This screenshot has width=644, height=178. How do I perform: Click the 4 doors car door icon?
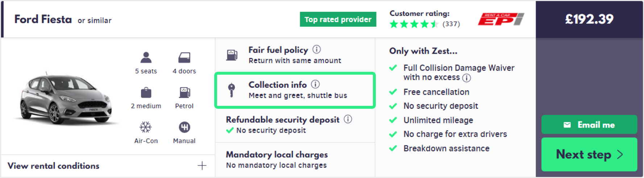pyautogui.click(x=184, y=57)
